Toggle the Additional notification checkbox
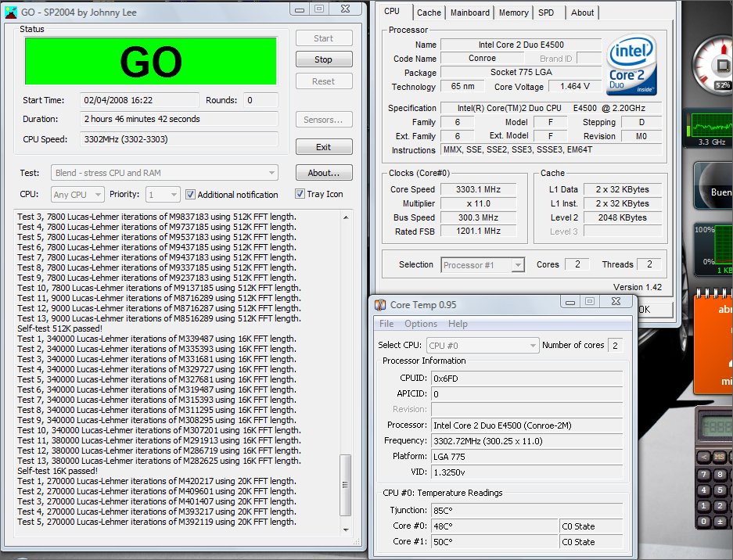733x560 pixels. click(190, 195)
